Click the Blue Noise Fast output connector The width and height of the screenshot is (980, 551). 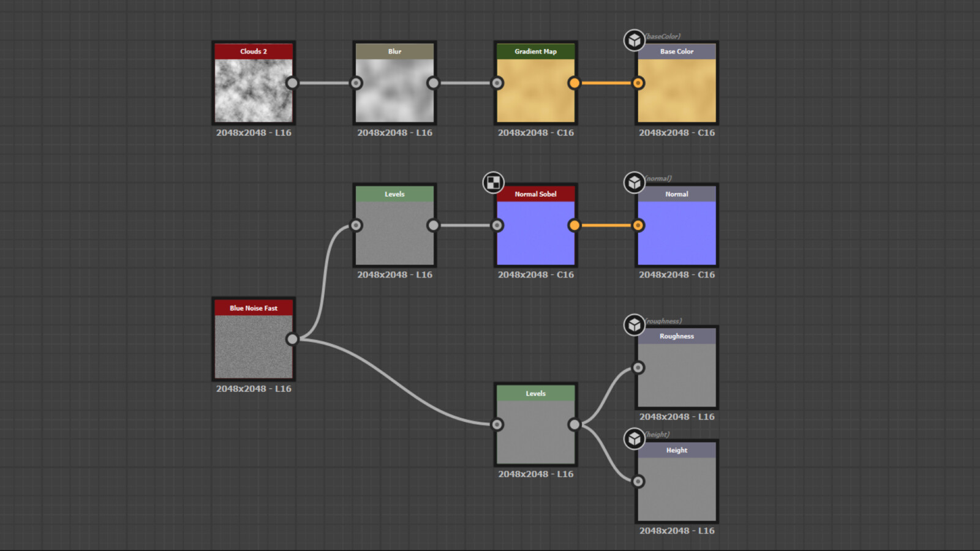[292, 339]
